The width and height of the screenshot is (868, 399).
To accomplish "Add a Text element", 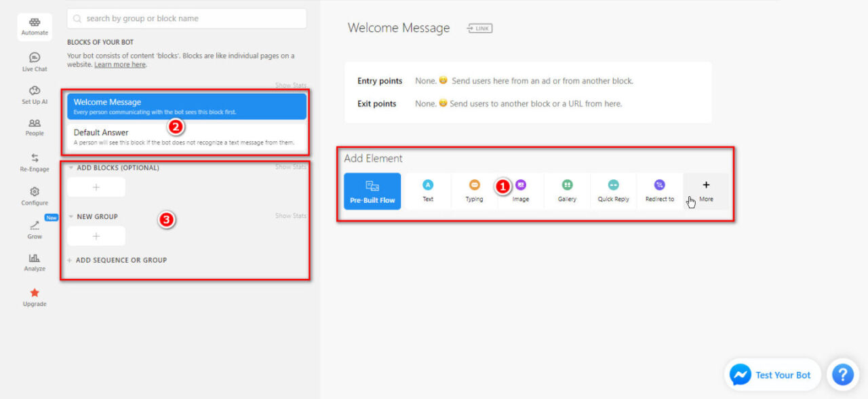I will click(428, 191).
